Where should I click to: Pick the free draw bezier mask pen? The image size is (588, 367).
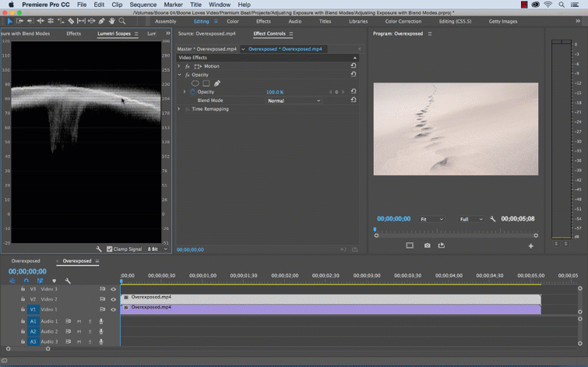point(217,83)
